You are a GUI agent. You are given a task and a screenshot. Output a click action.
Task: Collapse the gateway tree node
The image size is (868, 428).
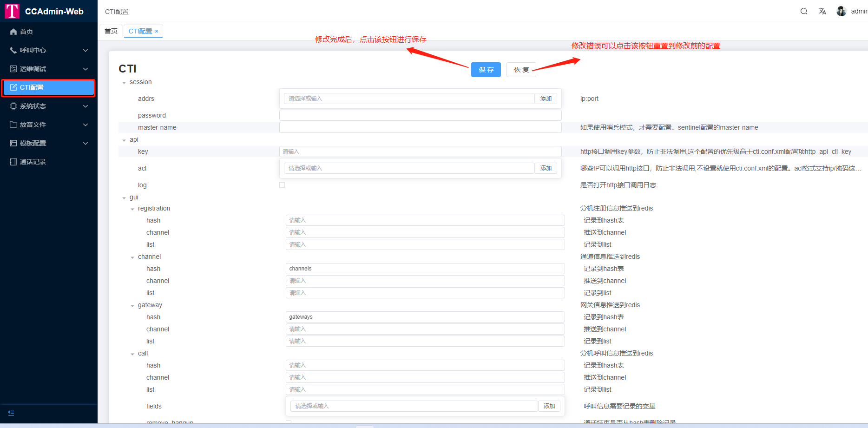point(132,306)
